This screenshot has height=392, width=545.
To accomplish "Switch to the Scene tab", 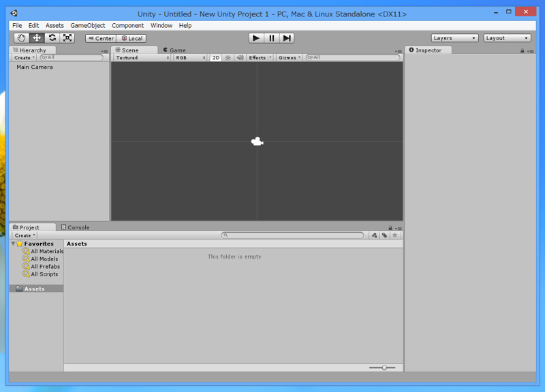I will (x=134, y=50).
